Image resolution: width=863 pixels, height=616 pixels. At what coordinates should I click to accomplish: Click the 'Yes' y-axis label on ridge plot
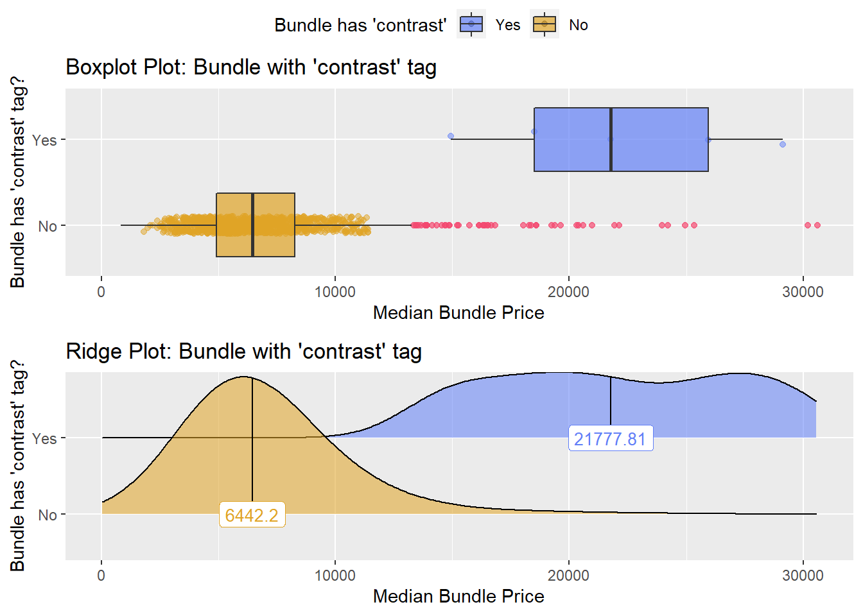pyautogui.click(x=44, y=438)
